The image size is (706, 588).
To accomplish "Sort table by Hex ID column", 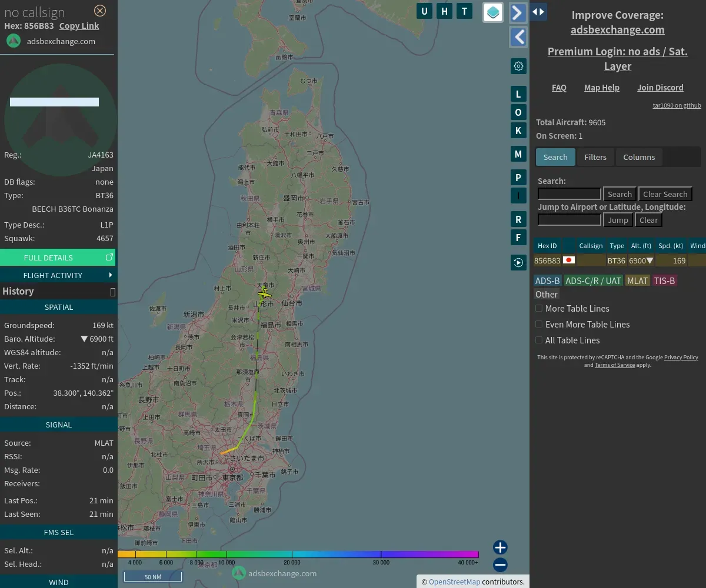I will pos(547,246).
